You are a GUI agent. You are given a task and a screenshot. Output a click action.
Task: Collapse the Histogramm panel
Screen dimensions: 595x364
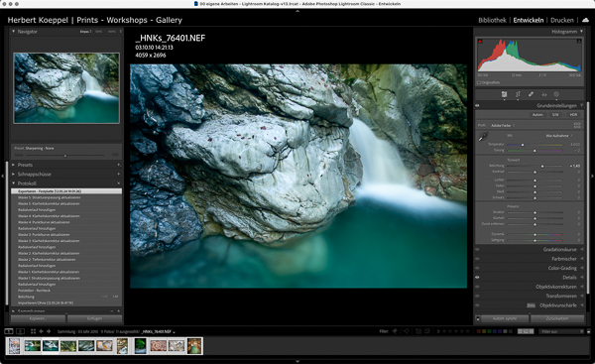(581, 32)
